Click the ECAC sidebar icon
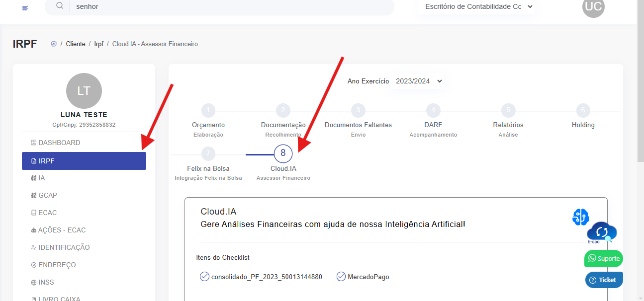 pyautogui.click(x=34, y=213)
